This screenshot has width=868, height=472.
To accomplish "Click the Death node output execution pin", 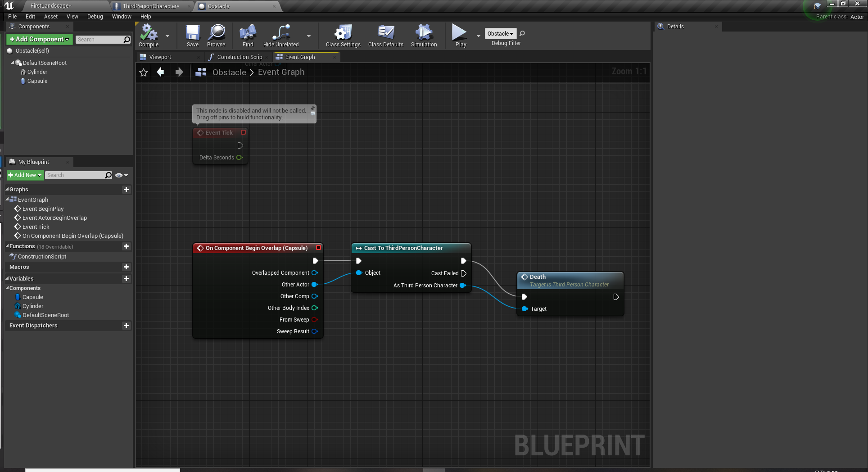I will click(616, 297).
